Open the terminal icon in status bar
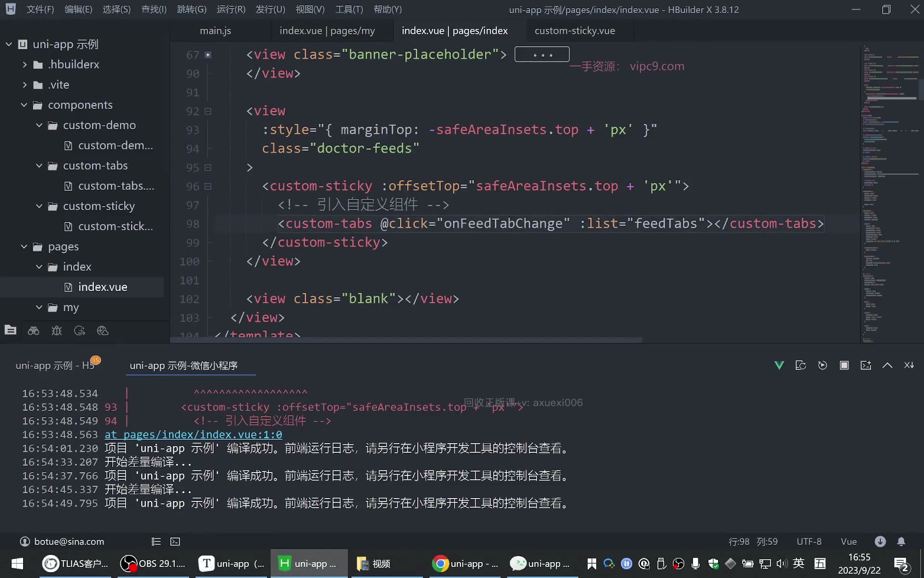The width and height of the screenshot is (924, 578). point(175,541)
